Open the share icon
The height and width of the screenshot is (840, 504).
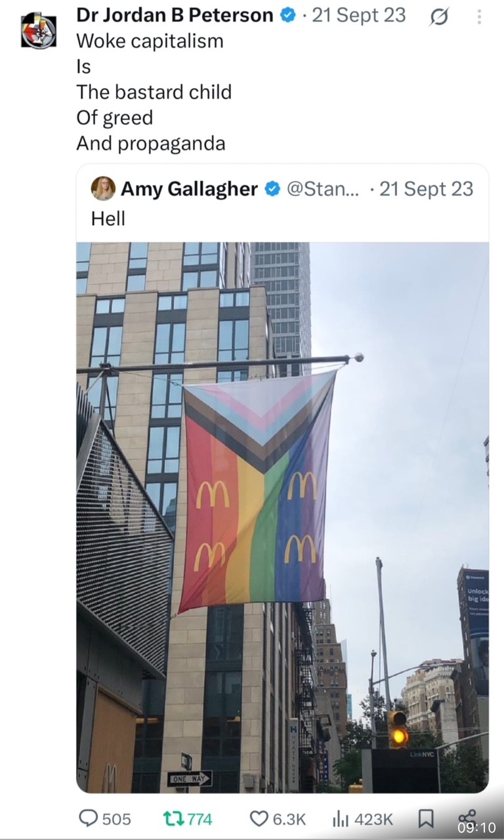point(467,817)
